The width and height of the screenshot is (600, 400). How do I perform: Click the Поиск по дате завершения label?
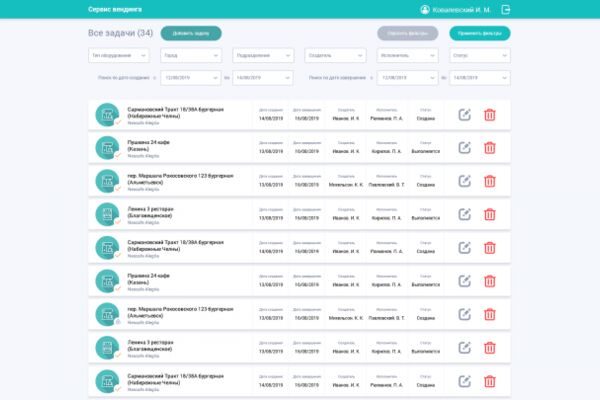tap(337, 78)
